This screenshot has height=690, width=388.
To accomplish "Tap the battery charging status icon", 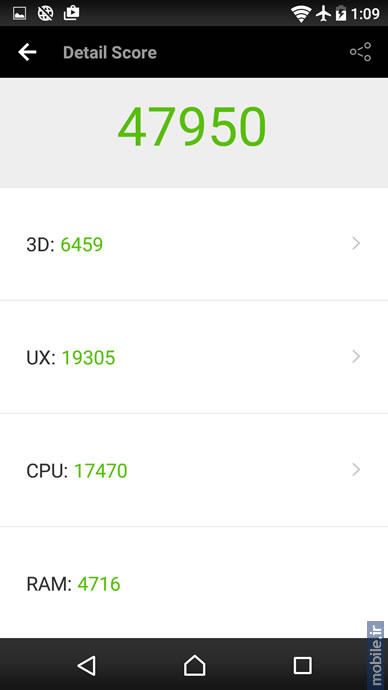I will [x=341, y=14].
